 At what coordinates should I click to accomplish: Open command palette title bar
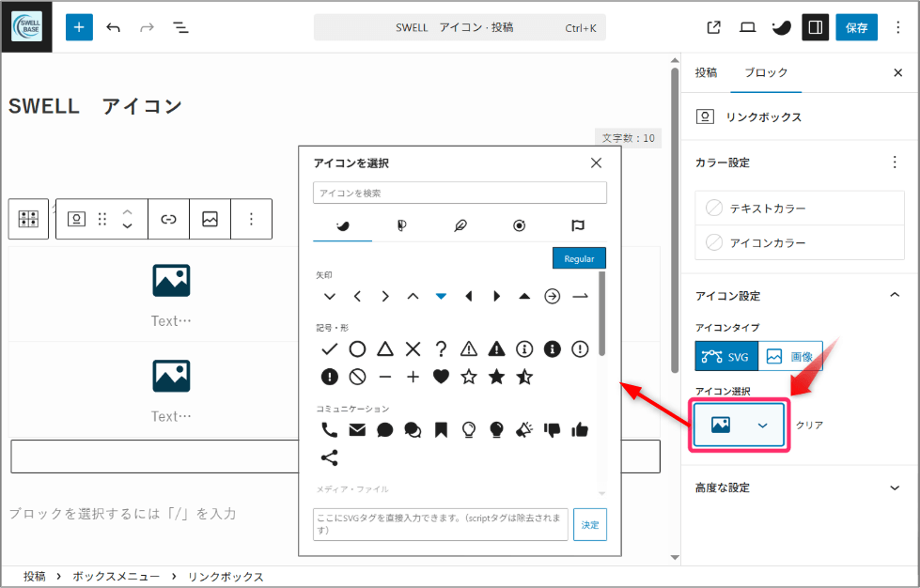click(460, 27)
